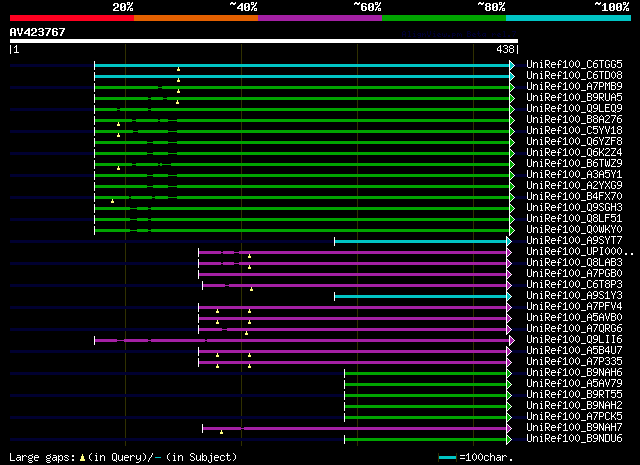Select the label UniRef100_B9NAH2
This screenshot has height=465, width=640.
pos(574,406)
